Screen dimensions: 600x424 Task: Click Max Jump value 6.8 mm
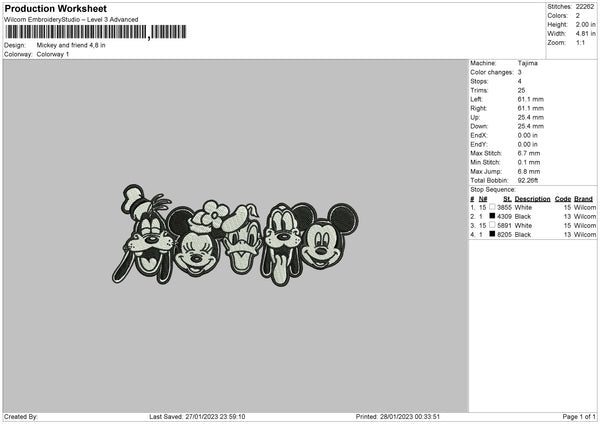tap(528, 171)
